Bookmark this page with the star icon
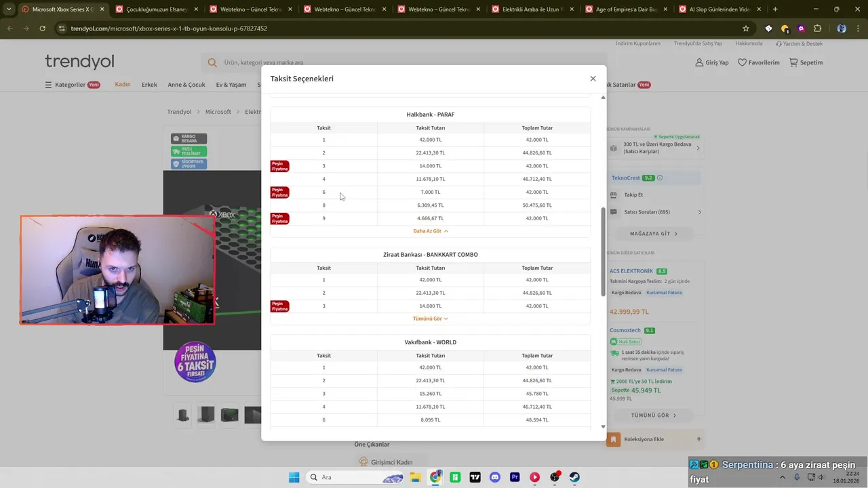Screen dimensions: 868x488 coord(746,28)
